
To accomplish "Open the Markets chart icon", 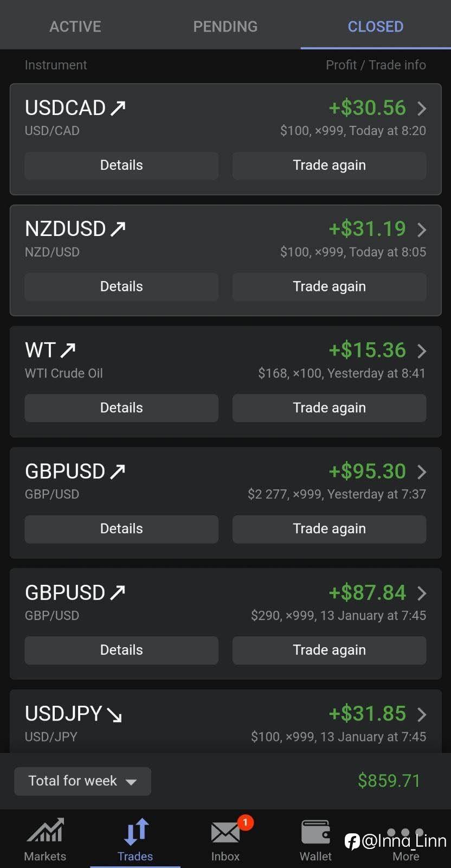I will click(x=45, y=831).
